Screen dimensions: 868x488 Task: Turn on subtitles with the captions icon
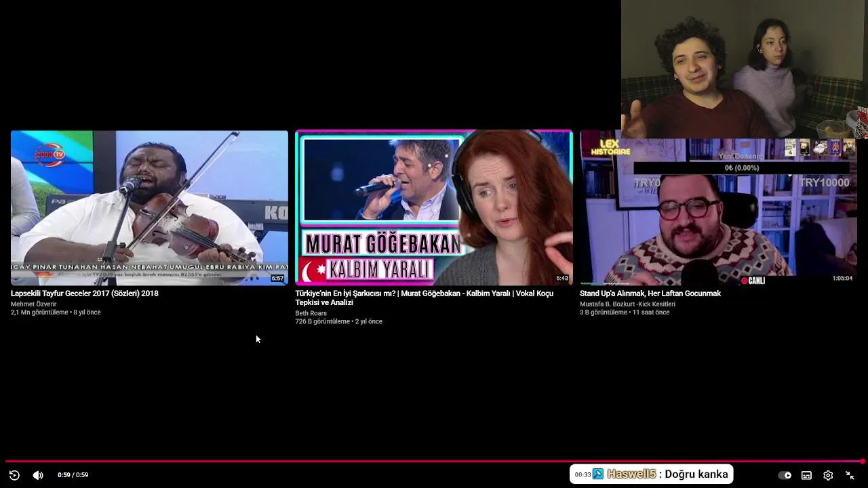(x=806, y=475)
